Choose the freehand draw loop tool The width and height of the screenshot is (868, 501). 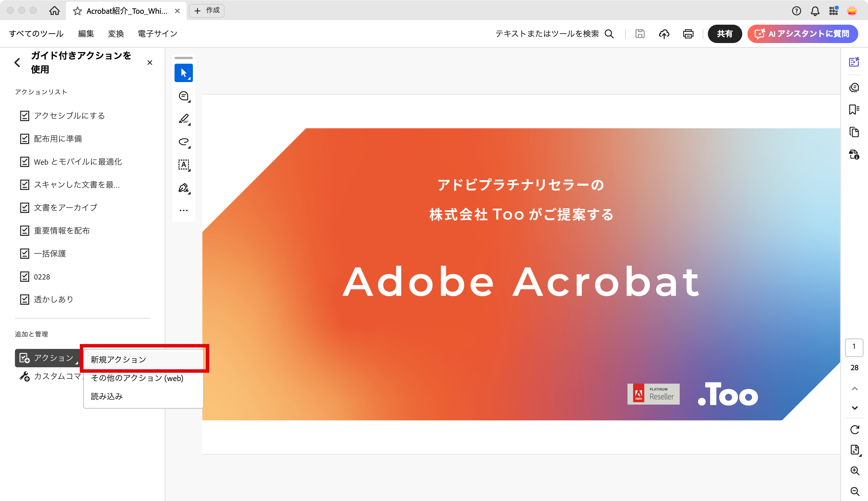184,142
